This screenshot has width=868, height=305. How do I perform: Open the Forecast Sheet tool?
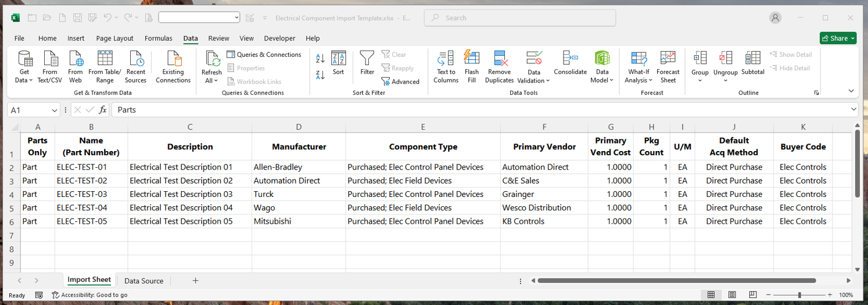click(x=668, y=59)
